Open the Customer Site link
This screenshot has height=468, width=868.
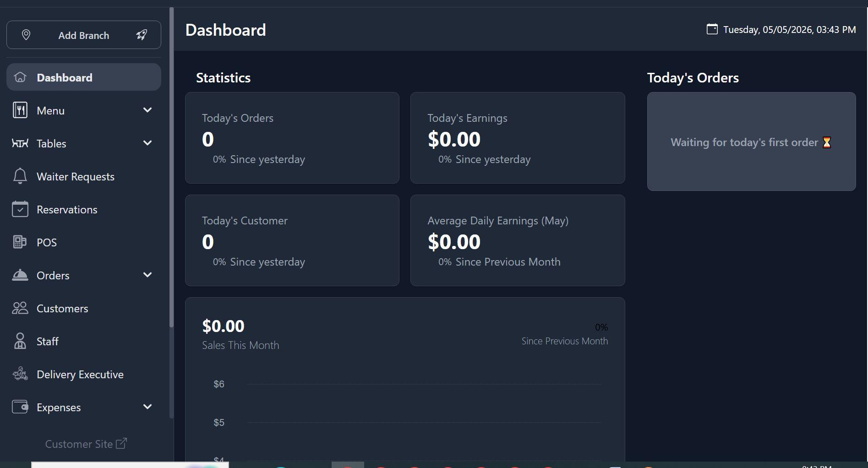[x=86, y=444]
